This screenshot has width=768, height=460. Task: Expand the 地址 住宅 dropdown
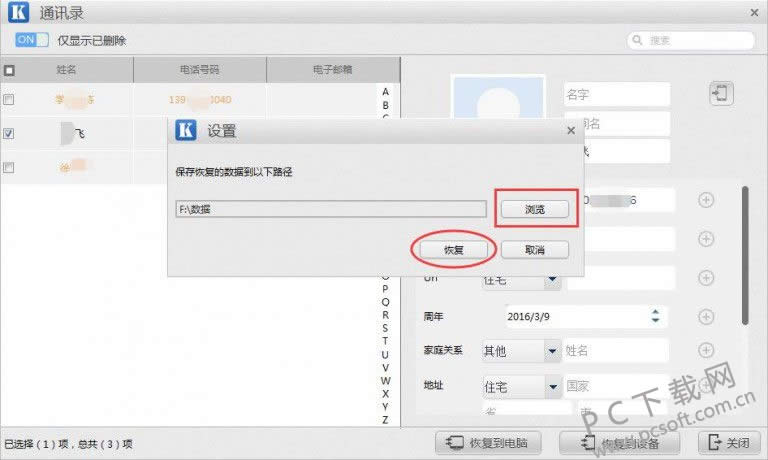coord(551,386)
